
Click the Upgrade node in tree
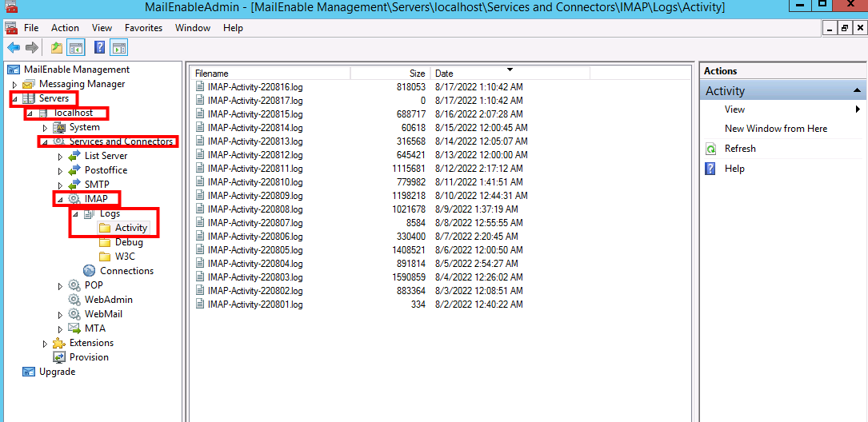[57, 372]
